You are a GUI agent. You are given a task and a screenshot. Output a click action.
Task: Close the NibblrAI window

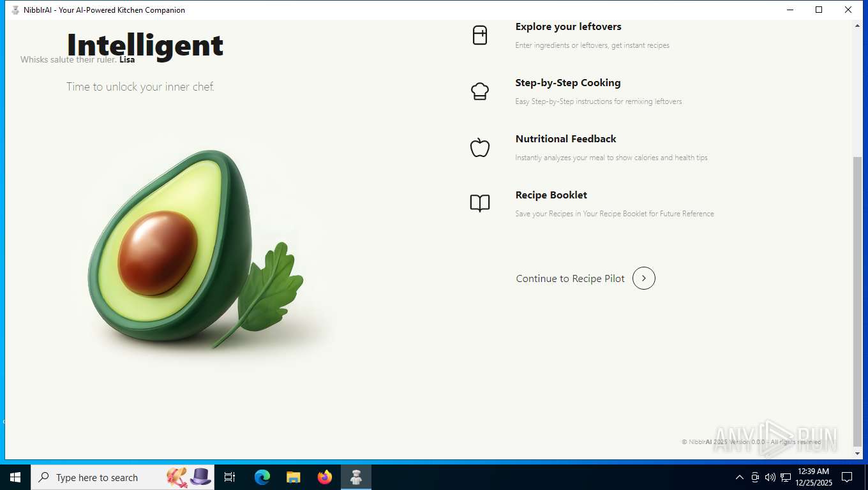pos(848,10)
